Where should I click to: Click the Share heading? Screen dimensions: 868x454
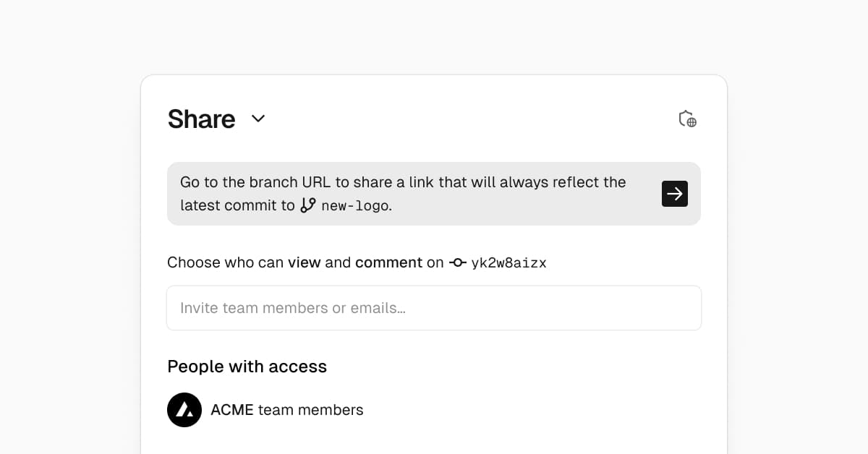201,119
